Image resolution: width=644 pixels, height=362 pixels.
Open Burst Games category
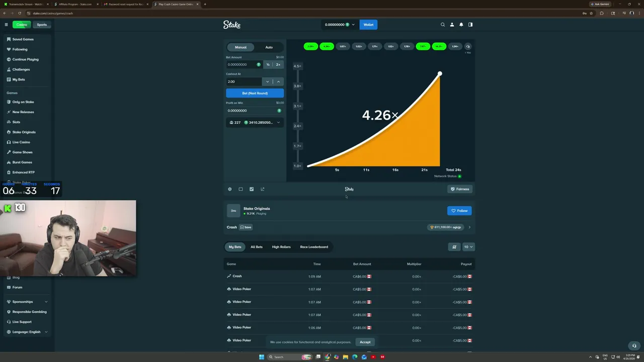point(22,162)
